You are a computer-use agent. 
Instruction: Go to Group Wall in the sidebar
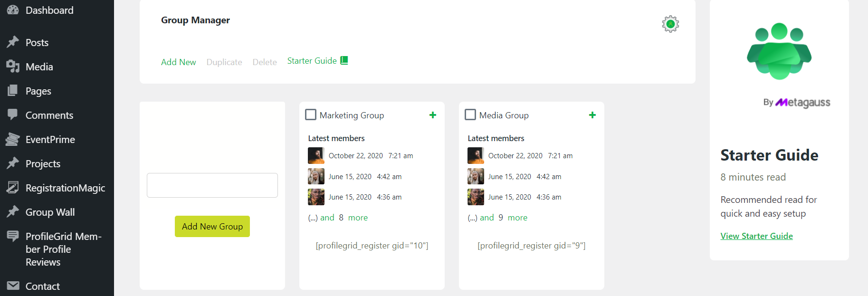(50, 212)
